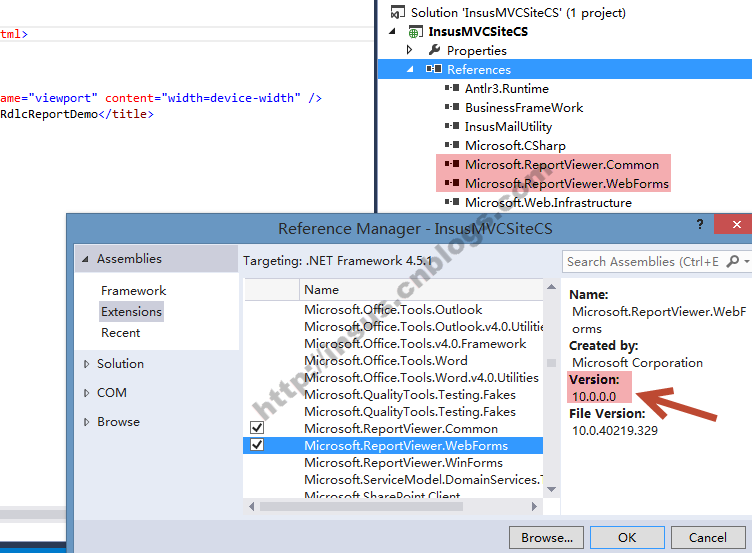Expand the Browse section
The height and width of the screenshot is (553, 752).
coord(86,422)
